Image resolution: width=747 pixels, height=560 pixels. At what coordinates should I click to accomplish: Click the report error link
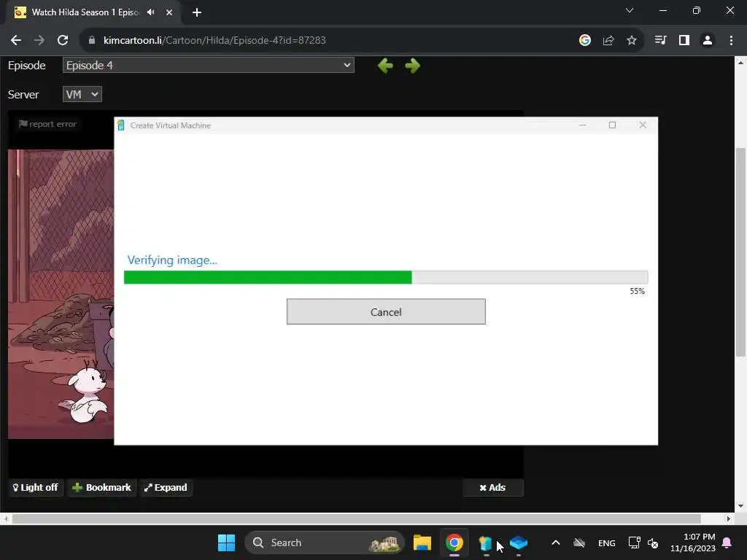pyautogui.click(x=47, y=124)
